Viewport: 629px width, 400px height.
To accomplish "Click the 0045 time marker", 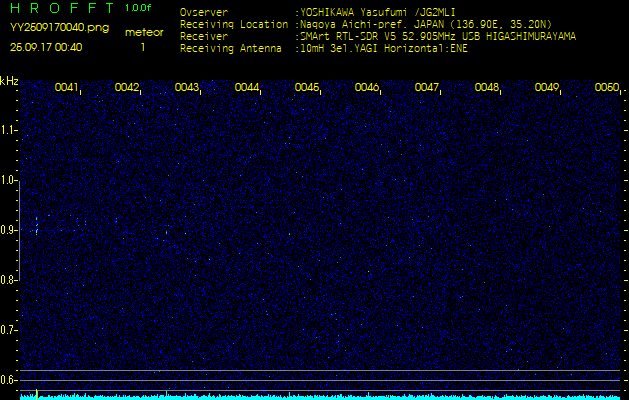I will pyautogui.click(x=307, y=88).
